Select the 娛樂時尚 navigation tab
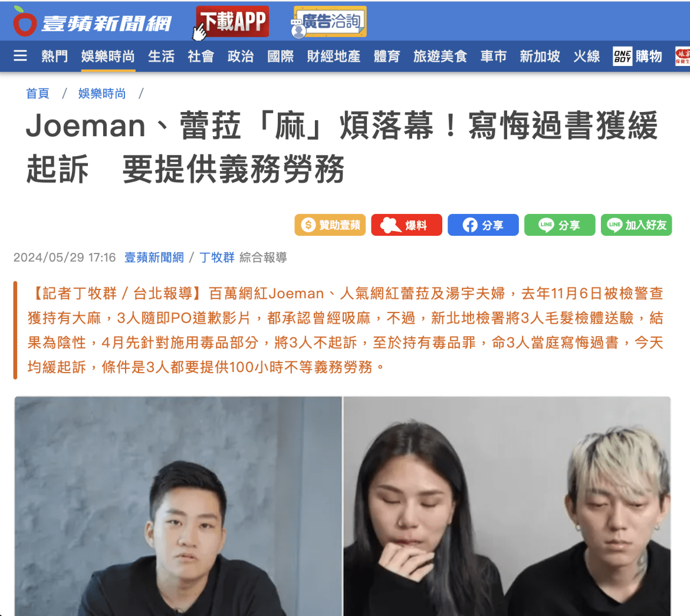The height and width of the screenshot is (616, 690). point(108,57)
